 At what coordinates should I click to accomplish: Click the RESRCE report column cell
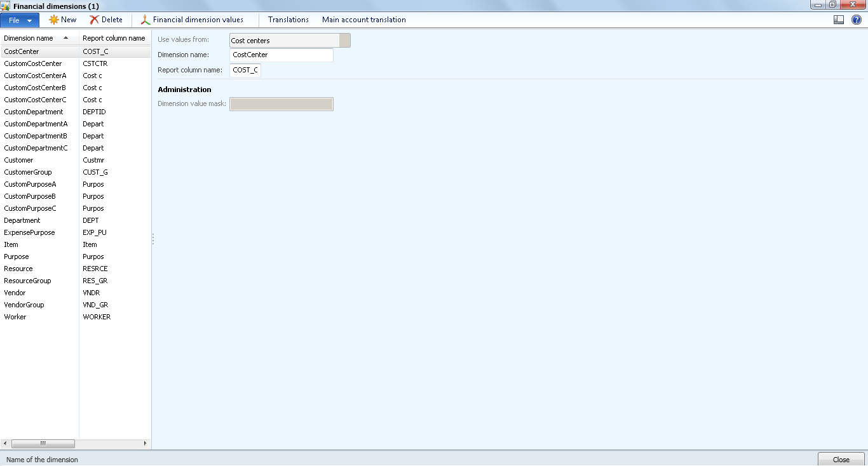pyautogui.click(x=115, y=269)
